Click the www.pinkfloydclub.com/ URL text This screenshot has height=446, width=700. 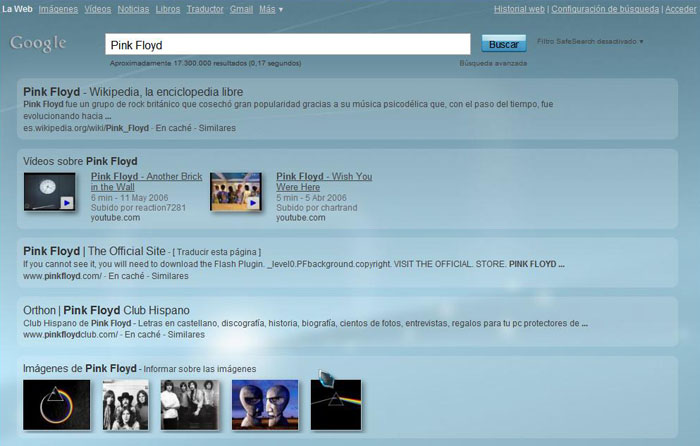coord(71,335)
